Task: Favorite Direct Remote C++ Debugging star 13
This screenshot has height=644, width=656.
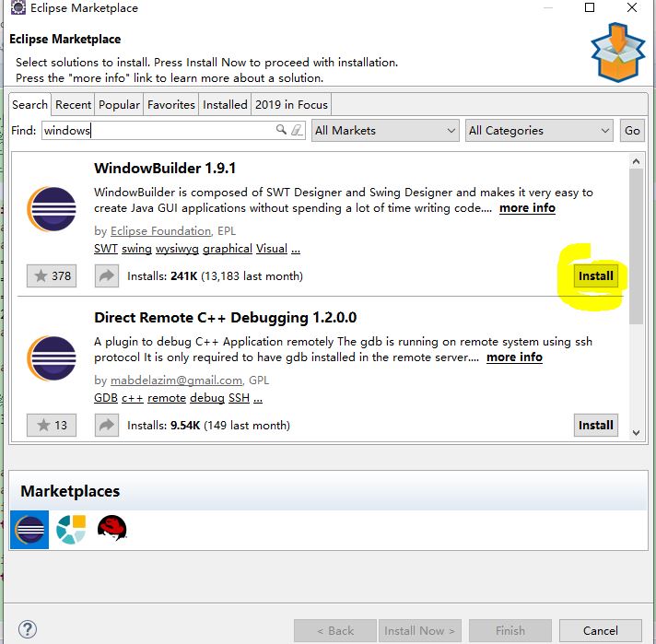Action: [52, 425]
